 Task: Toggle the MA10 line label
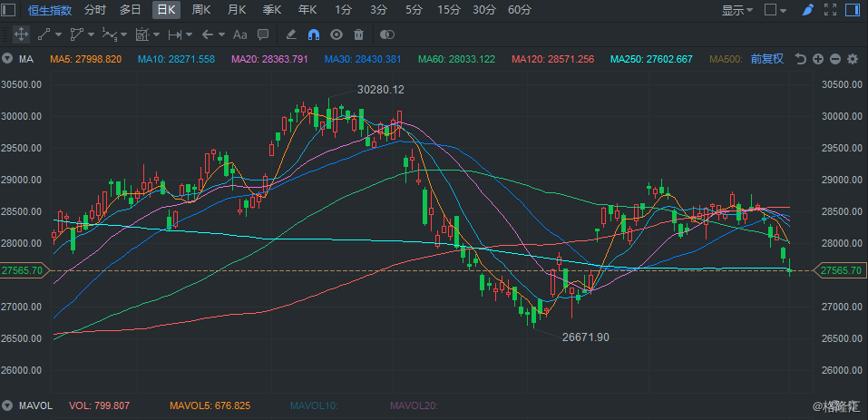coord(176,59)
